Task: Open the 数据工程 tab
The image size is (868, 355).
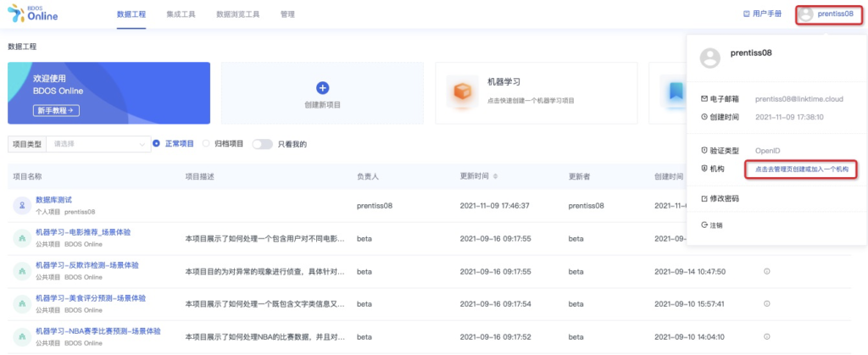Action: coord(131,14)
